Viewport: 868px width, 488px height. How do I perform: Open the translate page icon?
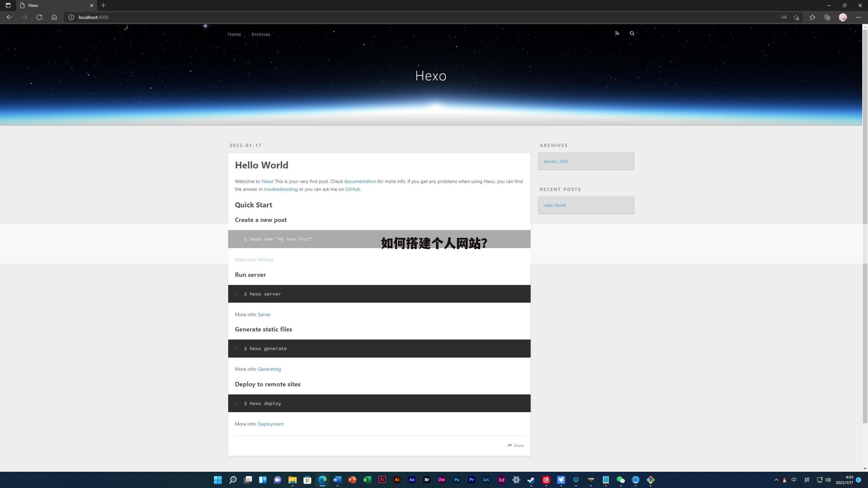(784, 17)
